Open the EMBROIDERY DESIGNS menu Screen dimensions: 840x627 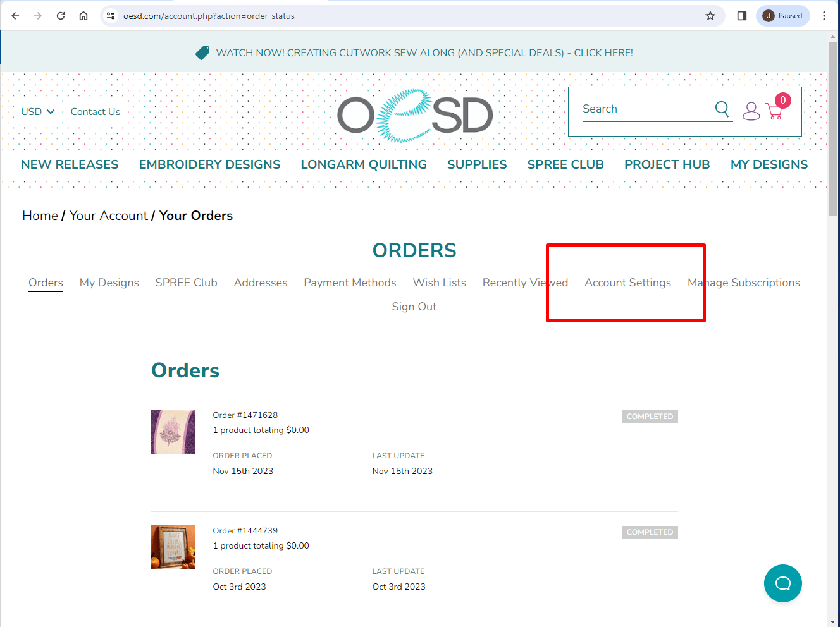(209, 164)
